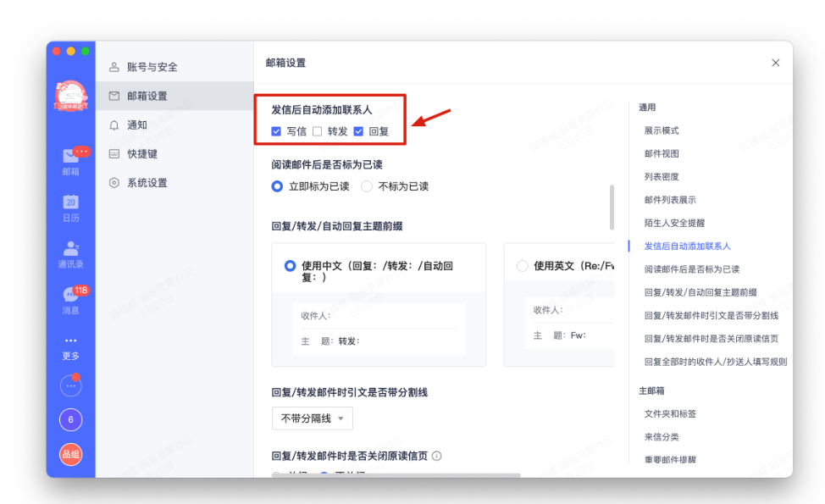The width and height of the screenshot is (825, 504).
Task: Click the user avatar at sidebar top
Action: tap(70, 97)
